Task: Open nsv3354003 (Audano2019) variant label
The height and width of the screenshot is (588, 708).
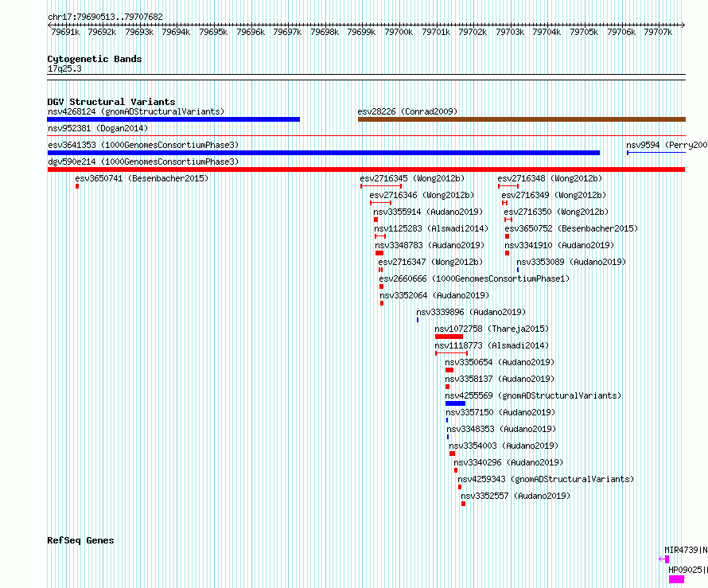Action: point(504,446)
